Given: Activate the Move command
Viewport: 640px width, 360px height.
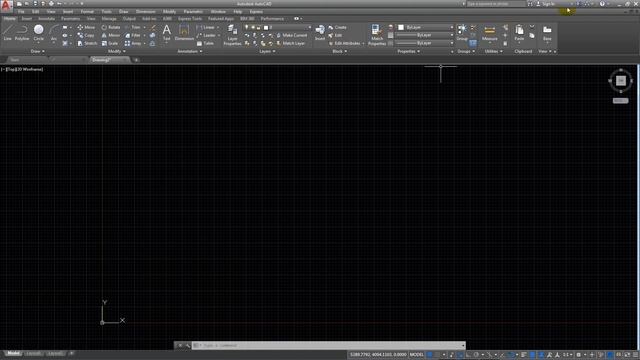Looking at the screenshot, I should (86, 27).
